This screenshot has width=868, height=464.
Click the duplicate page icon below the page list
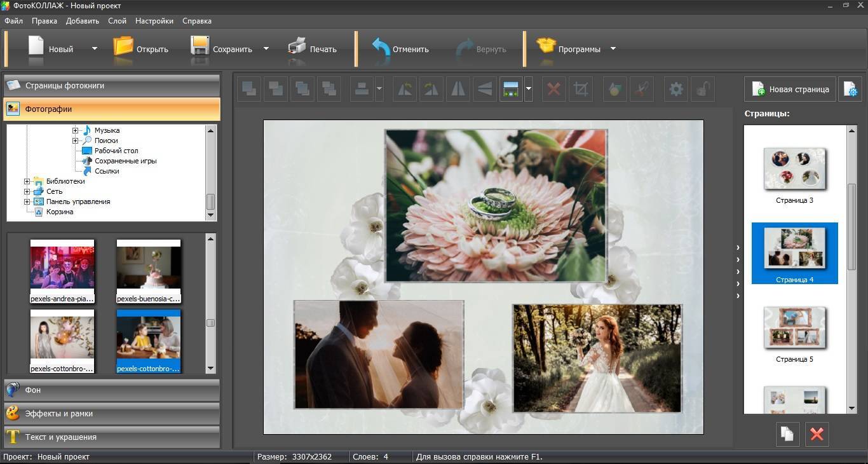787,434
